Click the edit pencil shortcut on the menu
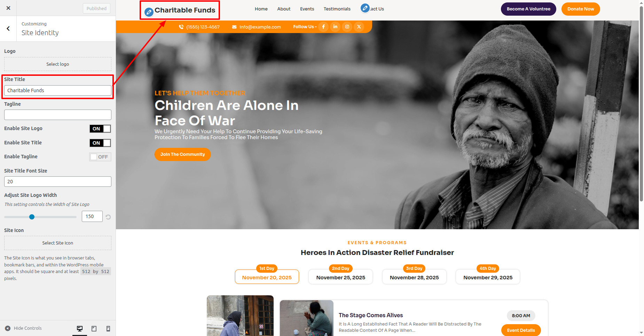Viewport: 644px width, 336px height. [365, 8]
